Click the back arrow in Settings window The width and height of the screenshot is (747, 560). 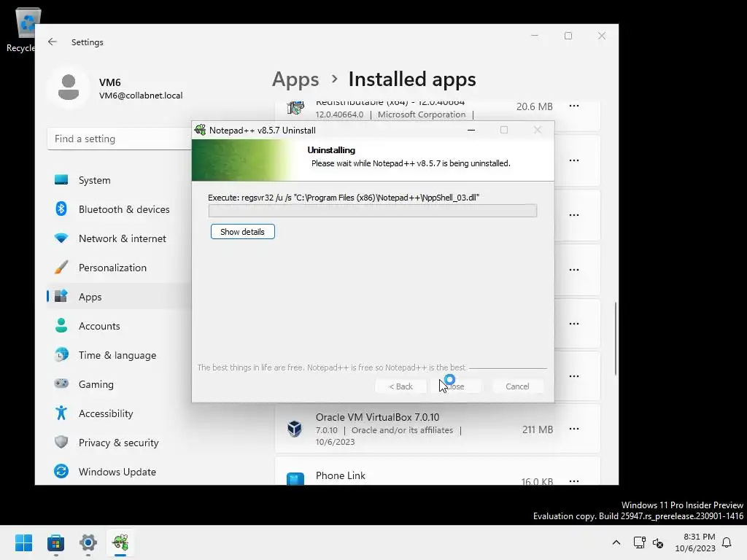click(53, 42)
